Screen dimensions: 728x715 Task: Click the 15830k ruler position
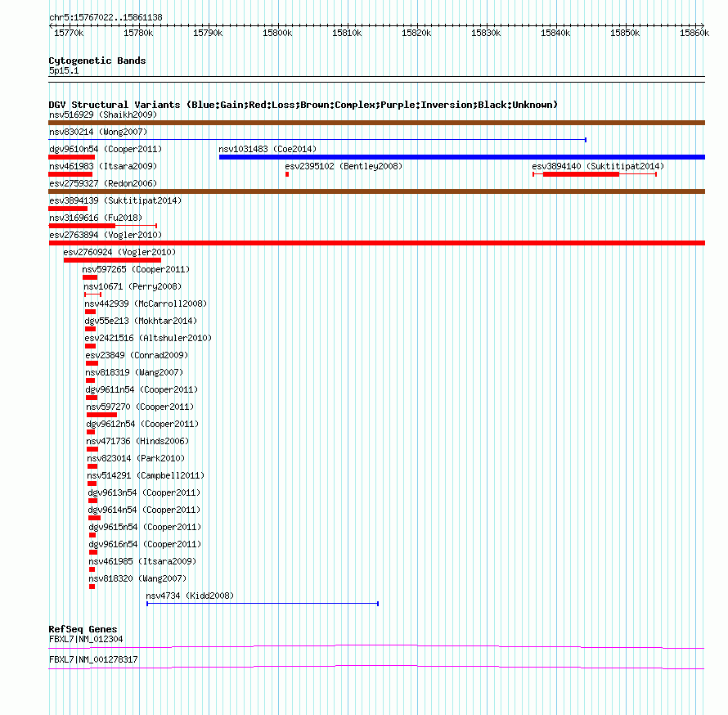pyautogui.click(x=486, y=33)
